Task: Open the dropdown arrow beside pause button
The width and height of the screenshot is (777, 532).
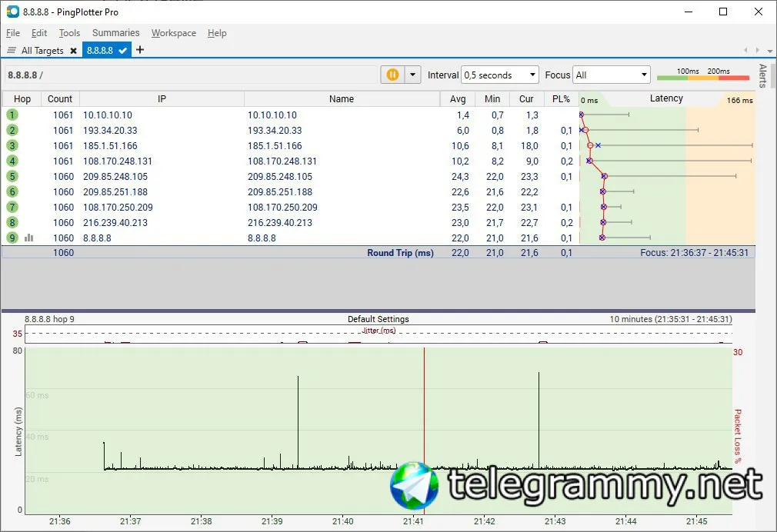Action: (x=412, y=75)
